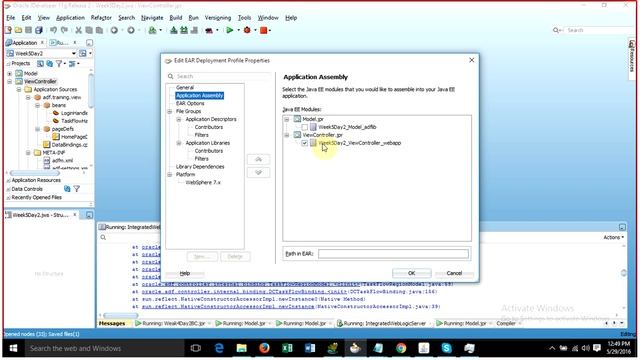Click the Forward navigation circle icon
This screenshot has height=360, width=640.
[131, 30]
